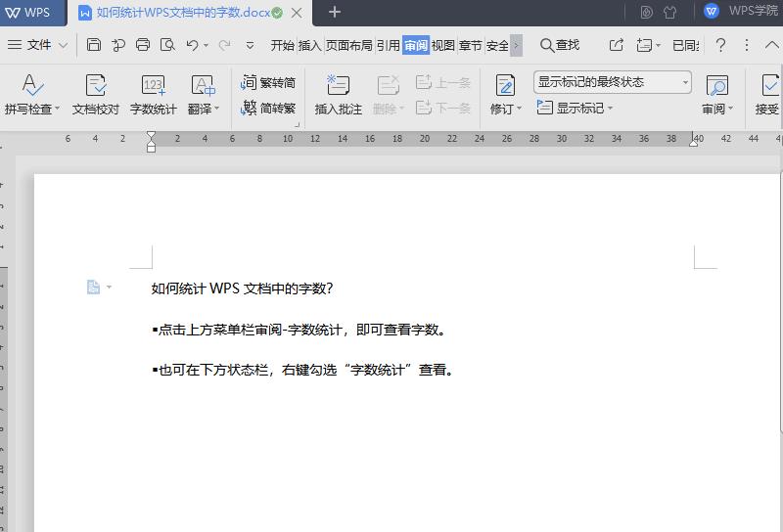Switch to the 安全 ribbon tab
The height and width of the screenshot is (532, 783).
coord(497,45)
